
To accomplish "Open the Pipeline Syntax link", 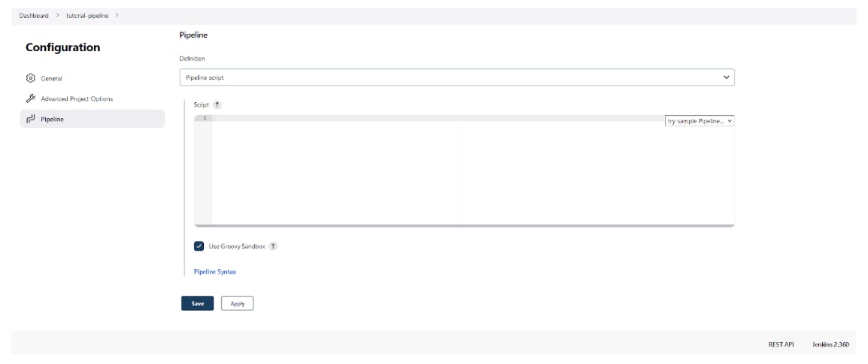I will coord(215,271).
